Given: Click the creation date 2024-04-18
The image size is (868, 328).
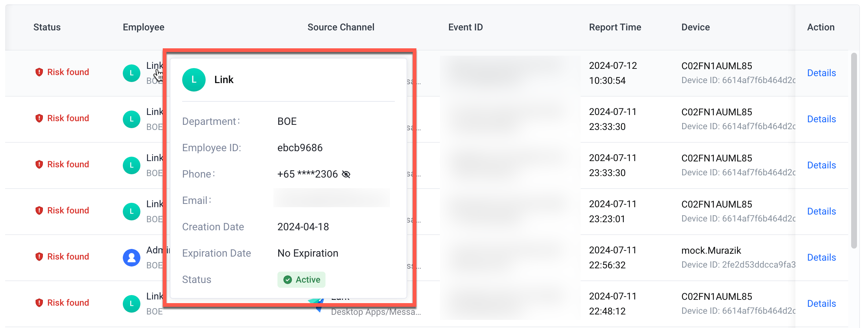Looking at the screenshot, I should tap(303, 227).
